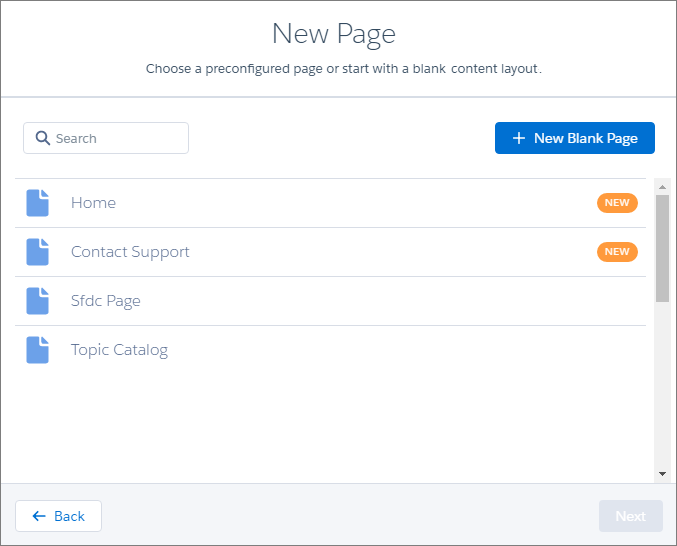The width and height of the screenshot is (677, 546).
Task: Focus the Search input field
Action: pyautogui.click(x=106, y=138)
